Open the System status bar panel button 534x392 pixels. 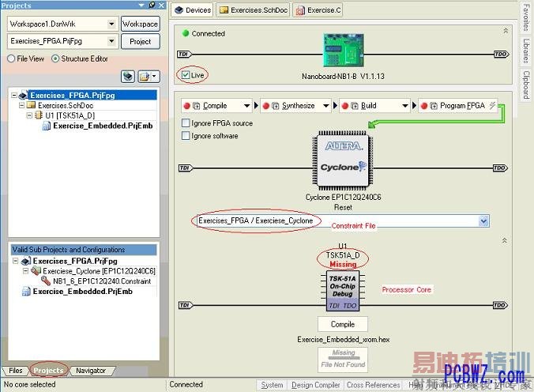[x=272, y=385]
